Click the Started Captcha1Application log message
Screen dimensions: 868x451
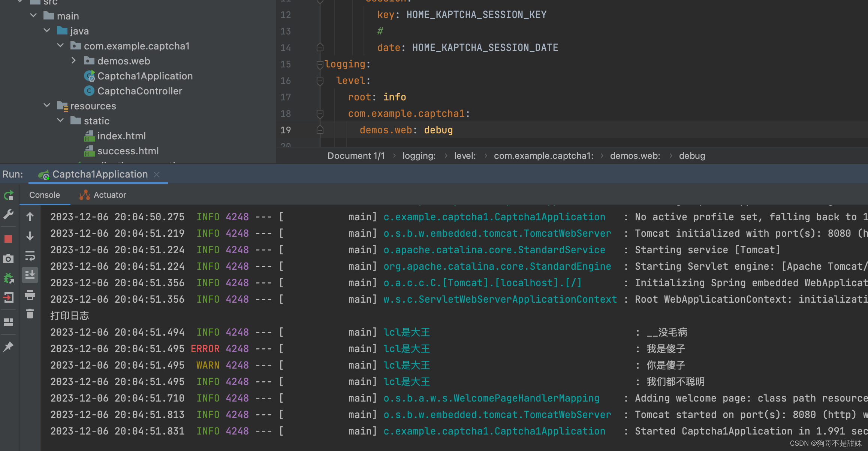[751, 431]
